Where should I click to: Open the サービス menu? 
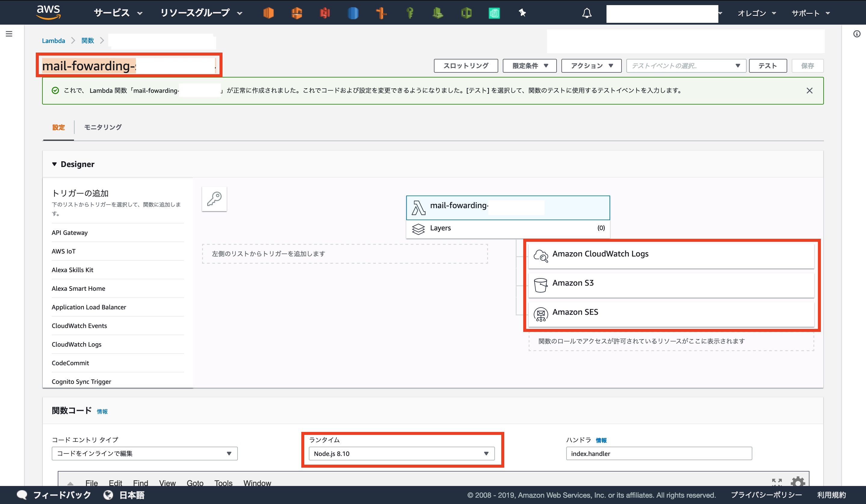pos(118,13)
